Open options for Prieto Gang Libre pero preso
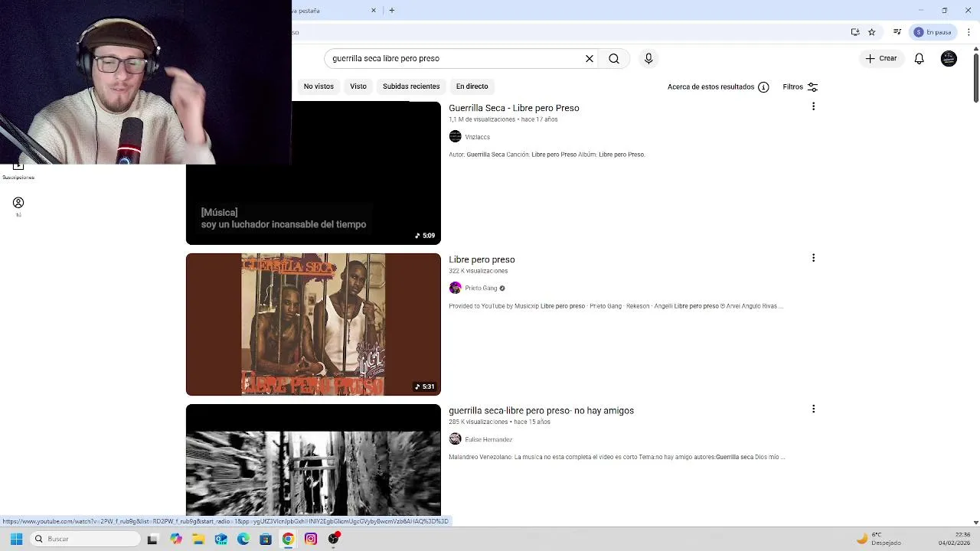 coord(813,258)
